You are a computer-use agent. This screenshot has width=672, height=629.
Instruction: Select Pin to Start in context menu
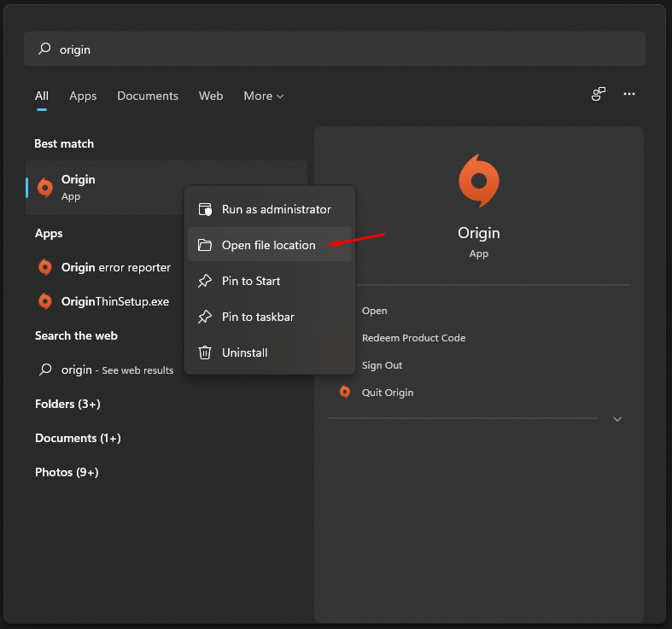click(x=270, y=281)
